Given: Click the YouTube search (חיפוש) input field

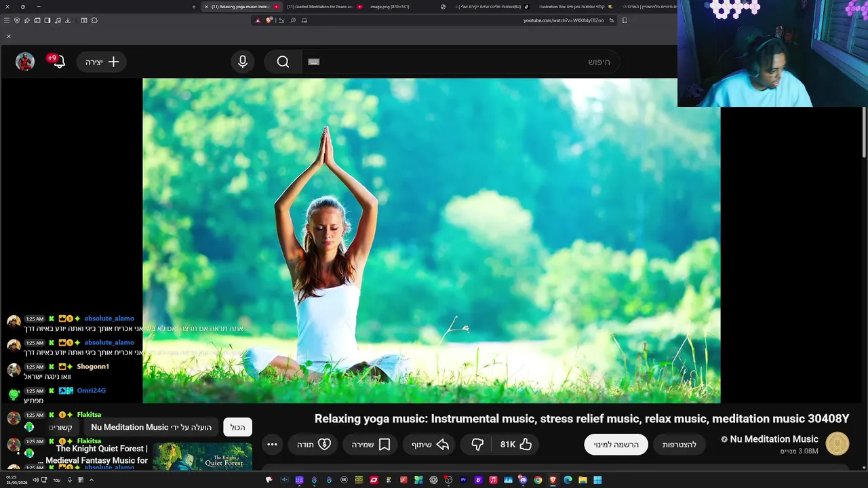Looking at the screenshot, I should [x=461, y=62].
